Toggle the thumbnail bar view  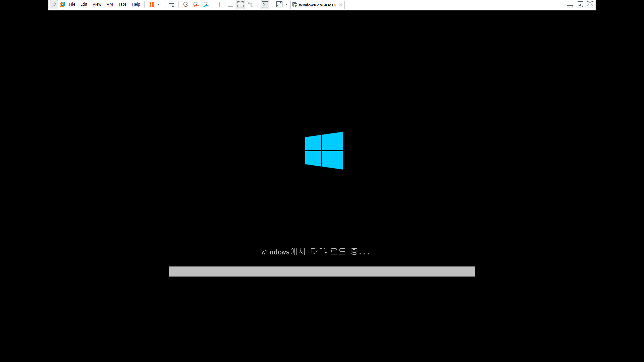230,4
